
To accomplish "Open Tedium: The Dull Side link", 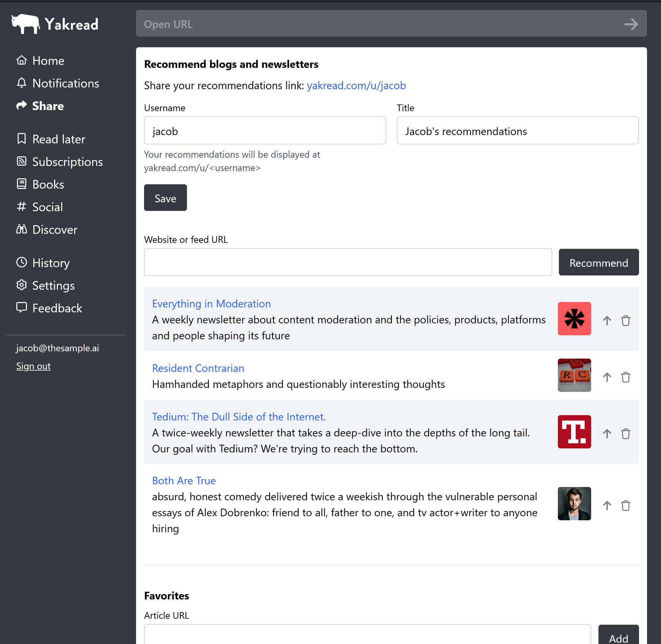I will coord(239,417).
